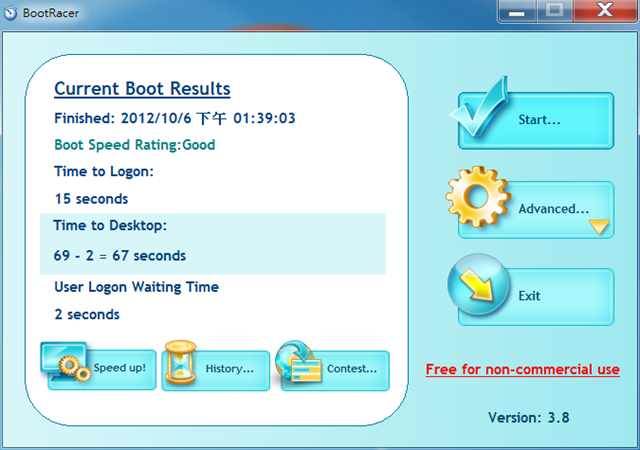Click the Start... button

(536, 120)
